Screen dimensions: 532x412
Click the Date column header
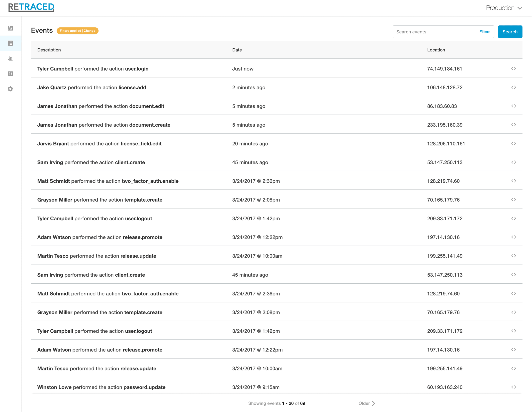coord(237,50)
